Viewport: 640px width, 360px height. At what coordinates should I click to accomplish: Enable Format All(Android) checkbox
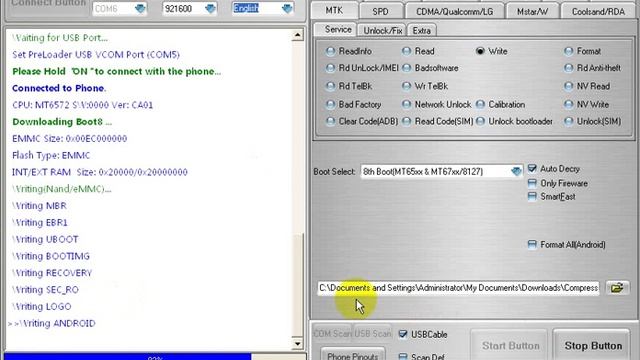coord(532,244)
